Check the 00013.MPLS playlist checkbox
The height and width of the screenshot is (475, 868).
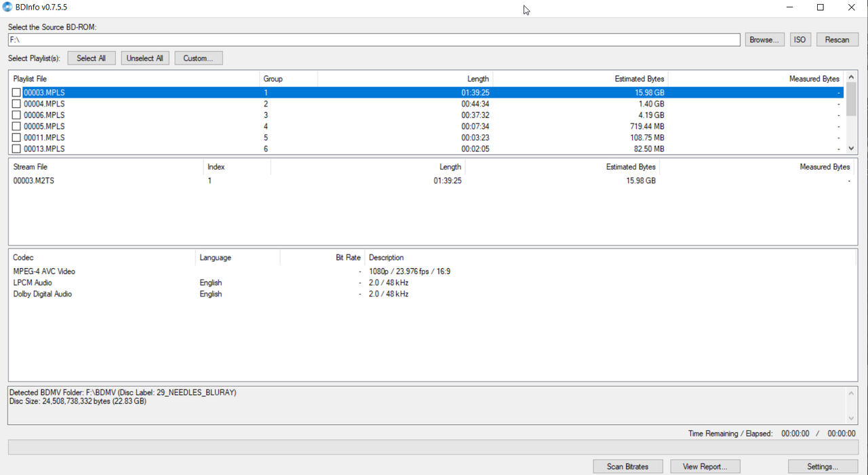coord(16,149)
